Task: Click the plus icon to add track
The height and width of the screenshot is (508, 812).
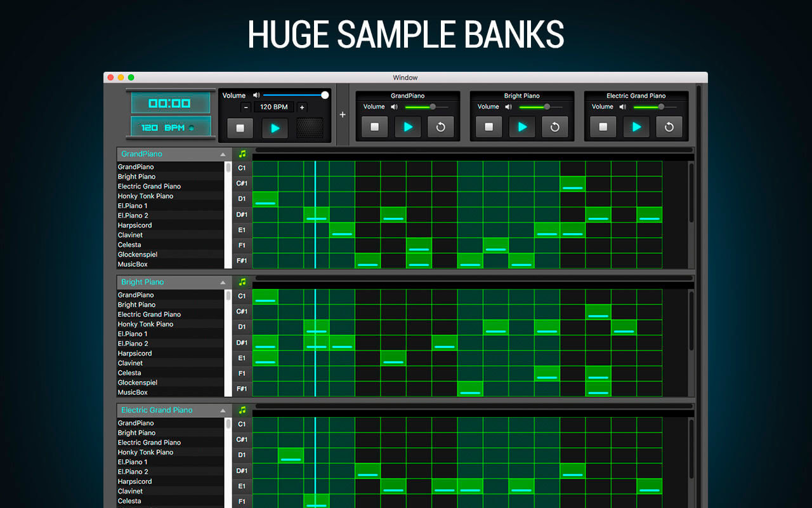Action: 343,115
